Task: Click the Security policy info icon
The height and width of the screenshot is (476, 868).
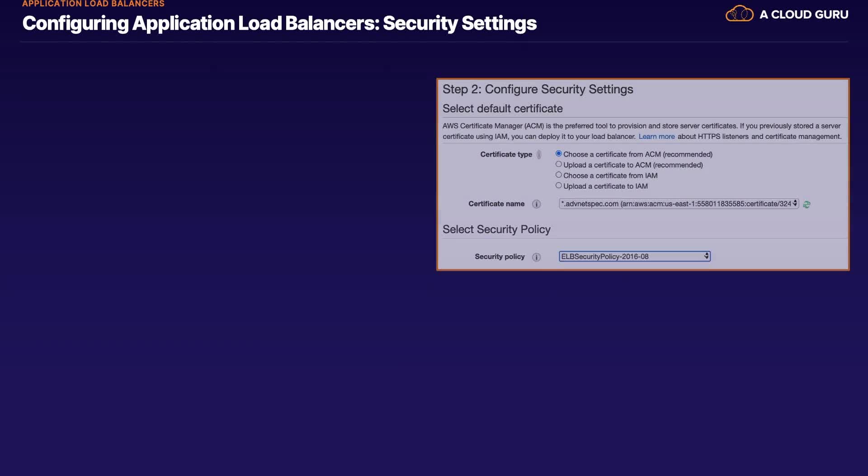Action: click(x=536, y=257)
